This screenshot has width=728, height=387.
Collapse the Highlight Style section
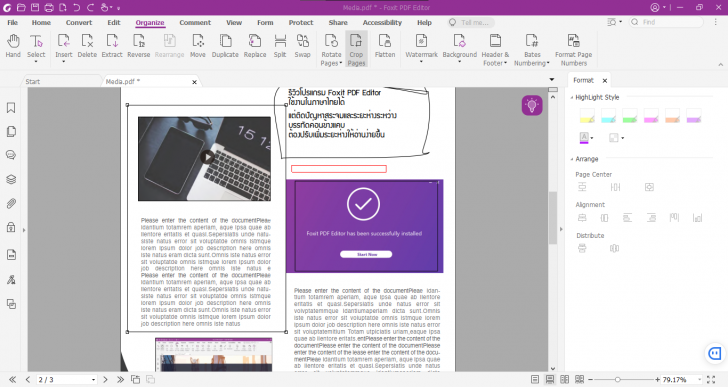click(x=572, y=97)
